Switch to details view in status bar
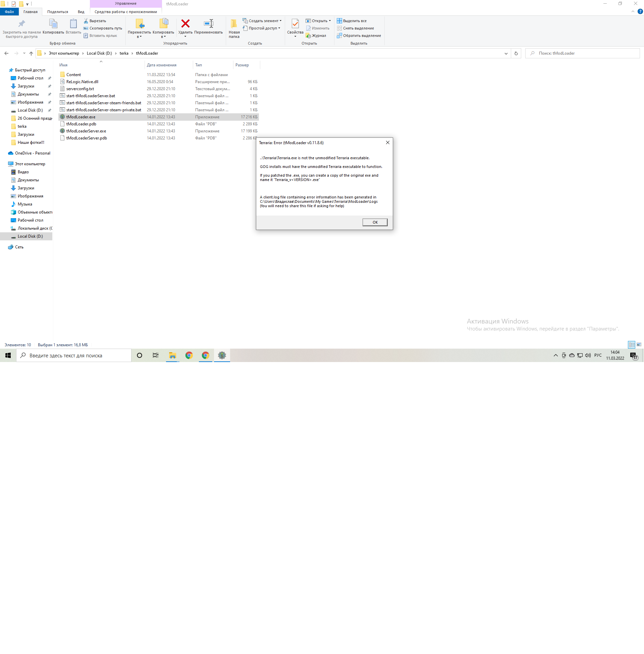The width and height of the screenshot is (644, 654). click(632, 344)
